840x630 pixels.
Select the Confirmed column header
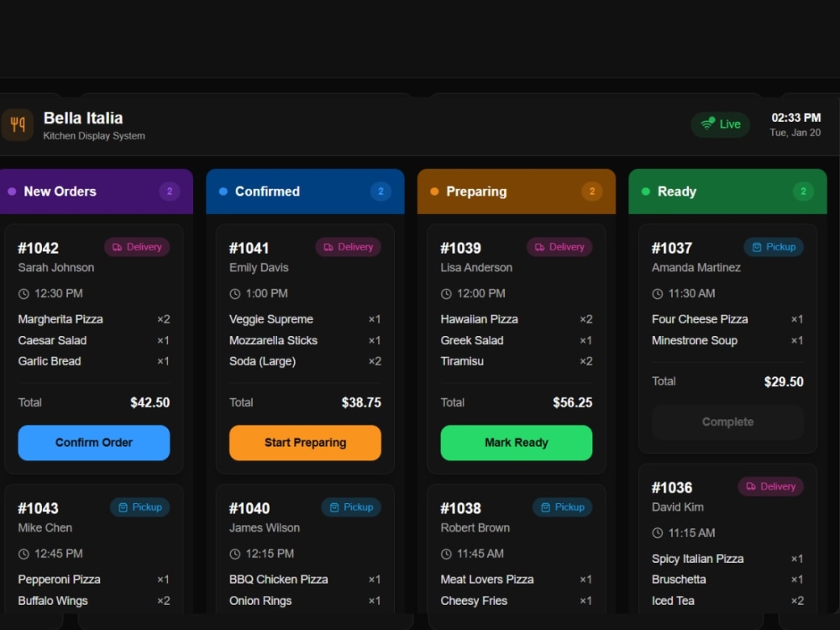(x=306, y=192)
